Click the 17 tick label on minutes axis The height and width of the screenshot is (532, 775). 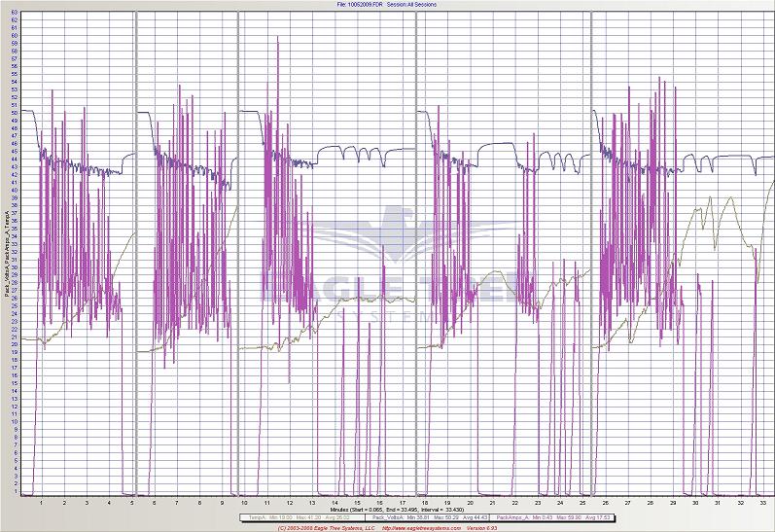pos(403,502)
